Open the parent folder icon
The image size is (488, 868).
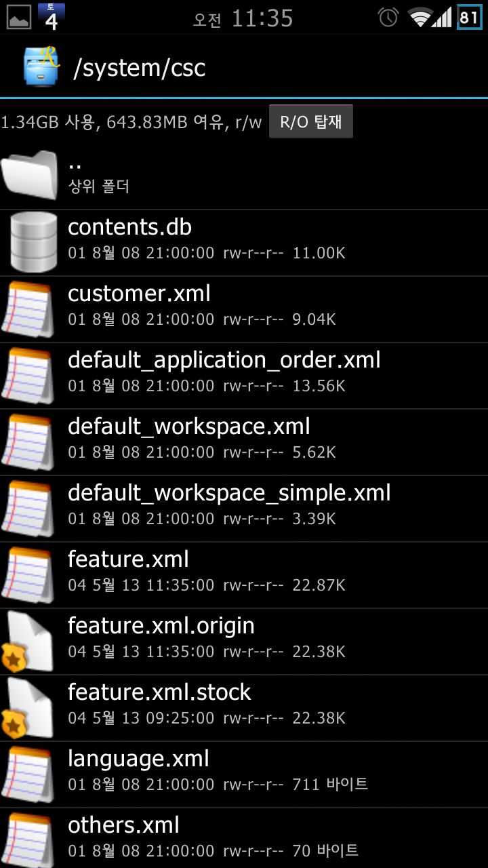30,175
